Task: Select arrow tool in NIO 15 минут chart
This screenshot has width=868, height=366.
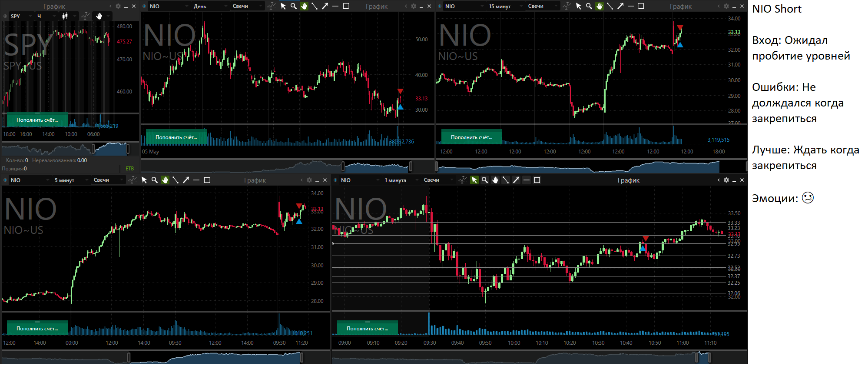Action: click(620, 6)
